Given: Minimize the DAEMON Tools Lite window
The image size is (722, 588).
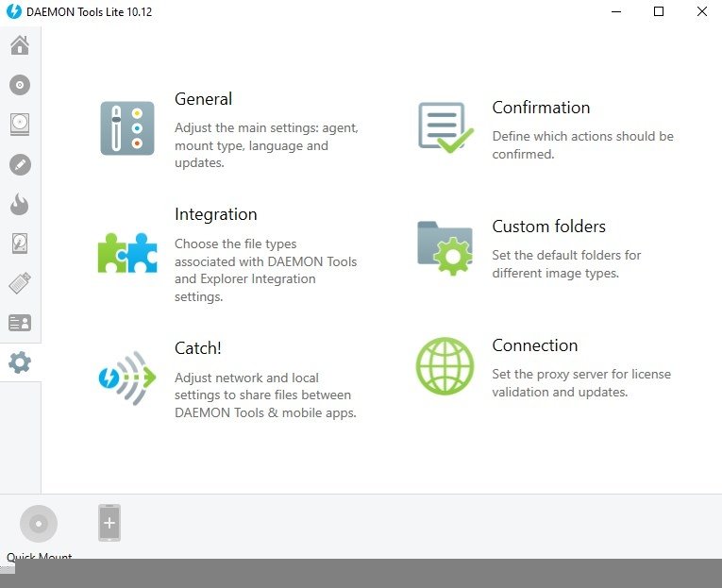Looking at the screenshot, I should point(616,11).
